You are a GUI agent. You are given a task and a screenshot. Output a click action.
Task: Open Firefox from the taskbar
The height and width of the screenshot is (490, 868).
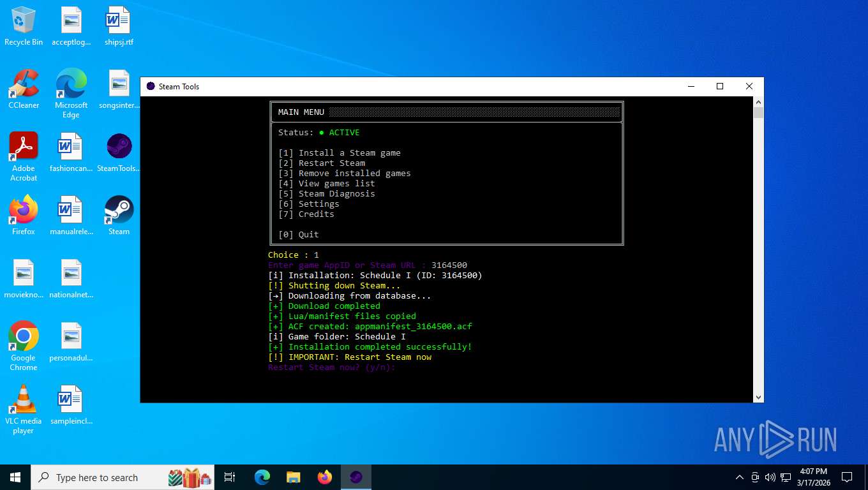(x=325, y=477)
